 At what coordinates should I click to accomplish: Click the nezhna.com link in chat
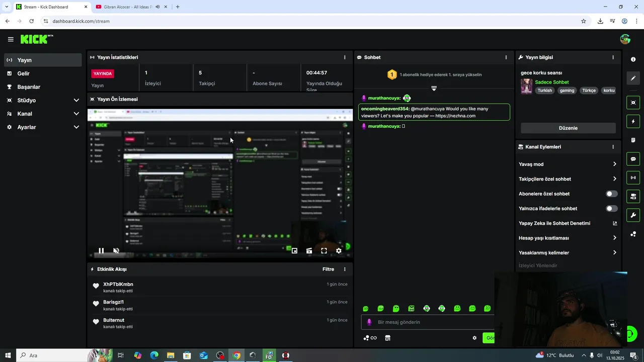[455, 116]
